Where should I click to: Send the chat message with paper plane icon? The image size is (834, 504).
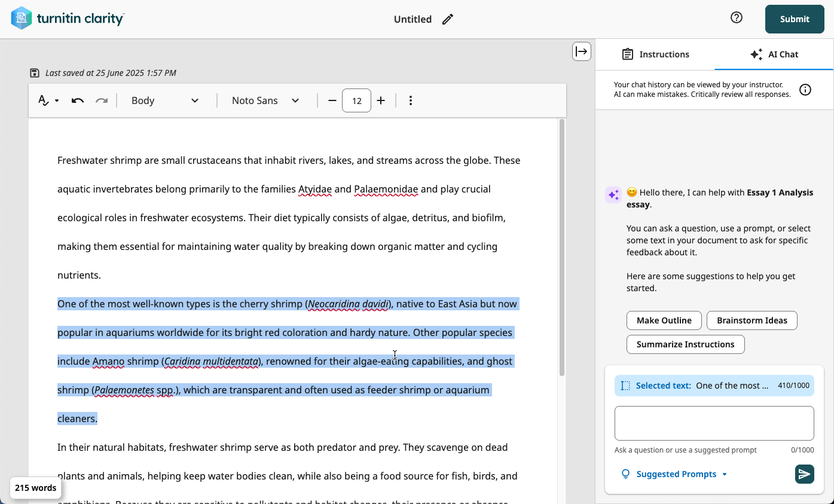(804, 474)
